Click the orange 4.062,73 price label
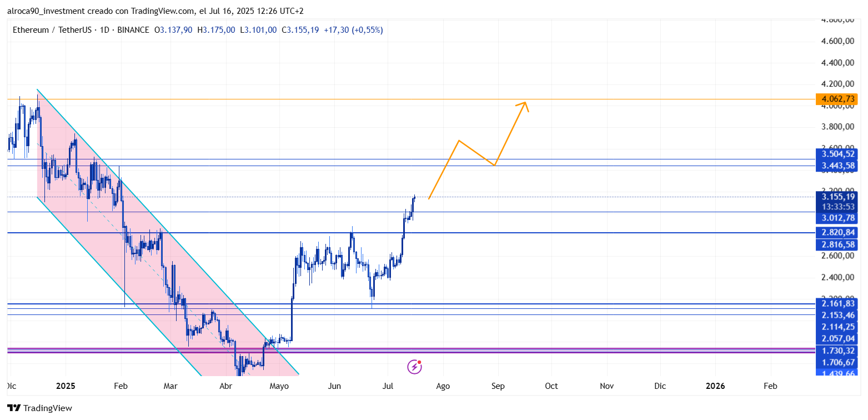This screenshot has height=420, width=868. [836, 99]
